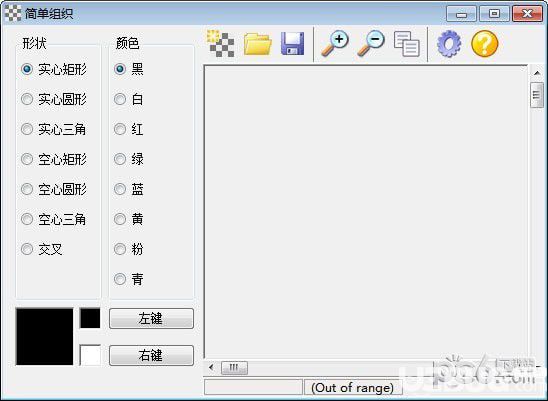The image size is (548, 401).
Task: Click the new weave pattern checkerboard icon
Action: click(221, 44)
